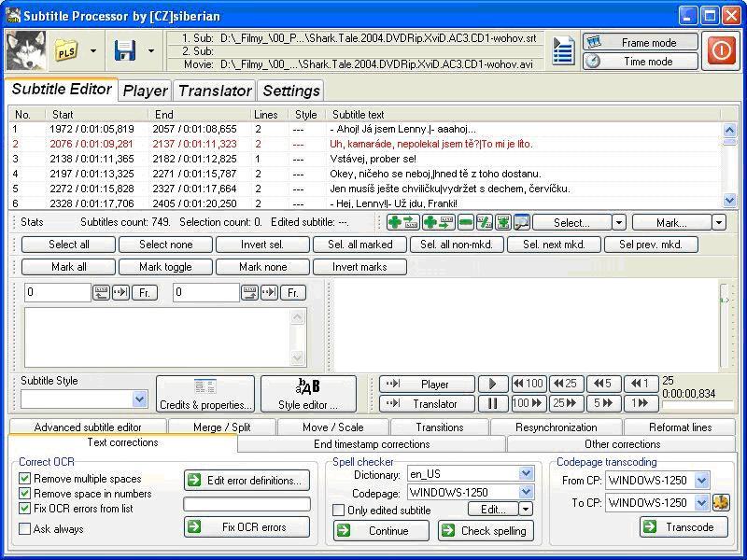The height and width of the screenshot is (560, 747).
Task: Rewind 25 frames button
Action: (567, 384)
